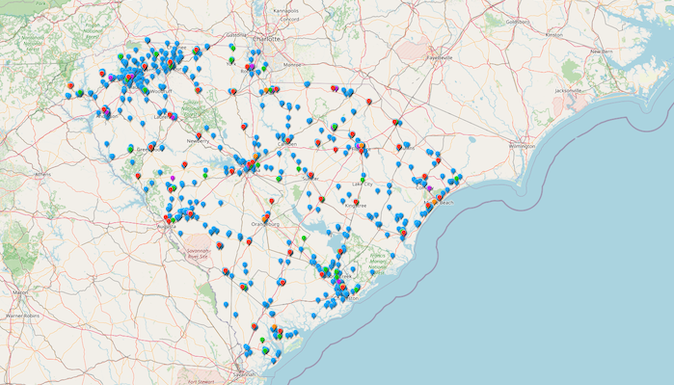Click the Goldsboro label
674x385 pixels.
[517, 21]
